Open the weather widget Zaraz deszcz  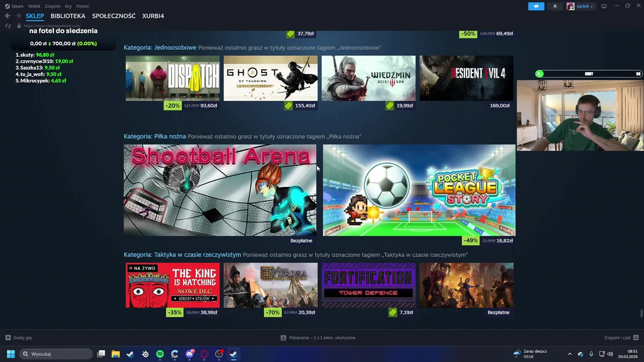[x=530, y=354]
